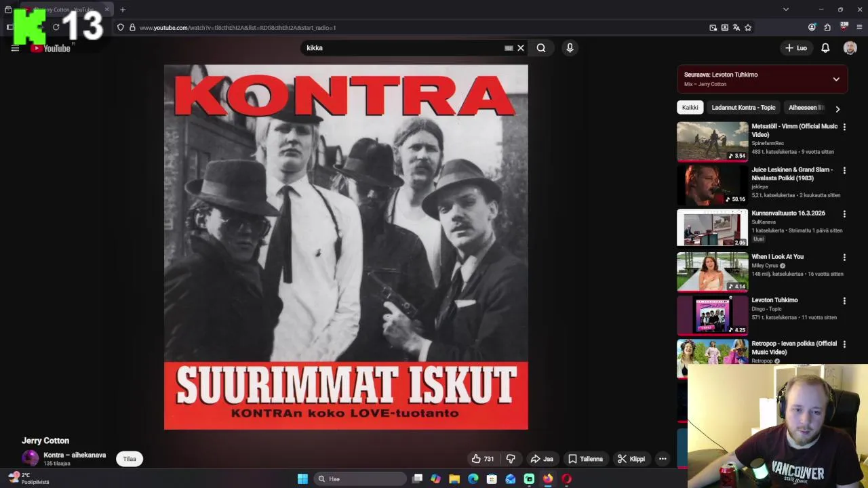
Task: Open Metsatöll - Vimm video thumbnail
Action: tap(713, 141)
